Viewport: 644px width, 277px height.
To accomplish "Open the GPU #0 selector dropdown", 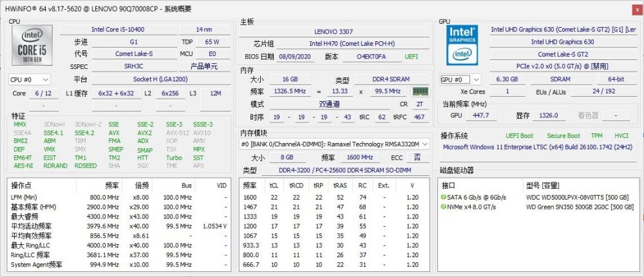I will click(x=460, y=79).
